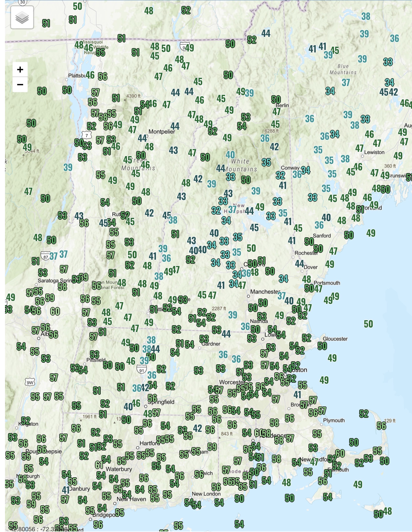Click the Blue Mountains label
Screen dimensions: 412x532
343,69
